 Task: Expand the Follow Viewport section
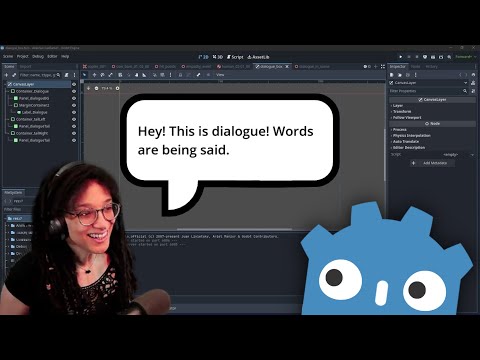point(432,118)
